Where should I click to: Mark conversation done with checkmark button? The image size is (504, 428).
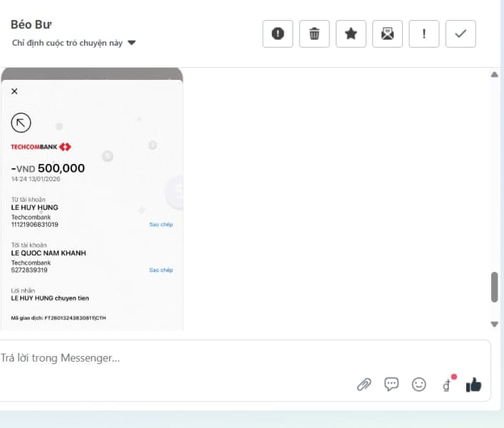click(461, 34)
